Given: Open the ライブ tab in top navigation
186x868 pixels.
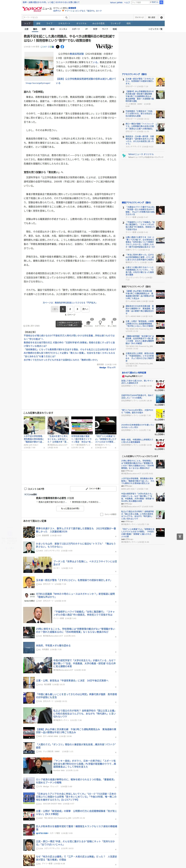Looking at the screenshot, I should click(49, 24).
